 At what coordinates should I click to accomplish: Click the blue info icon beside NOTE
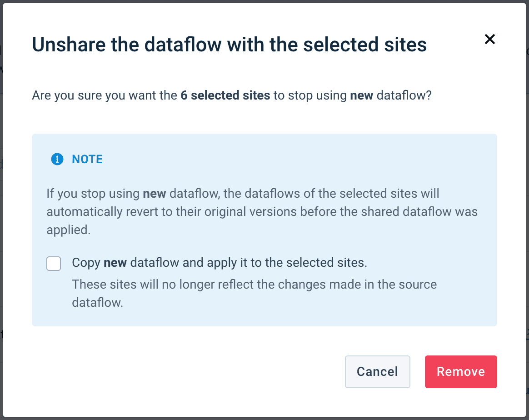coord(57,159)
